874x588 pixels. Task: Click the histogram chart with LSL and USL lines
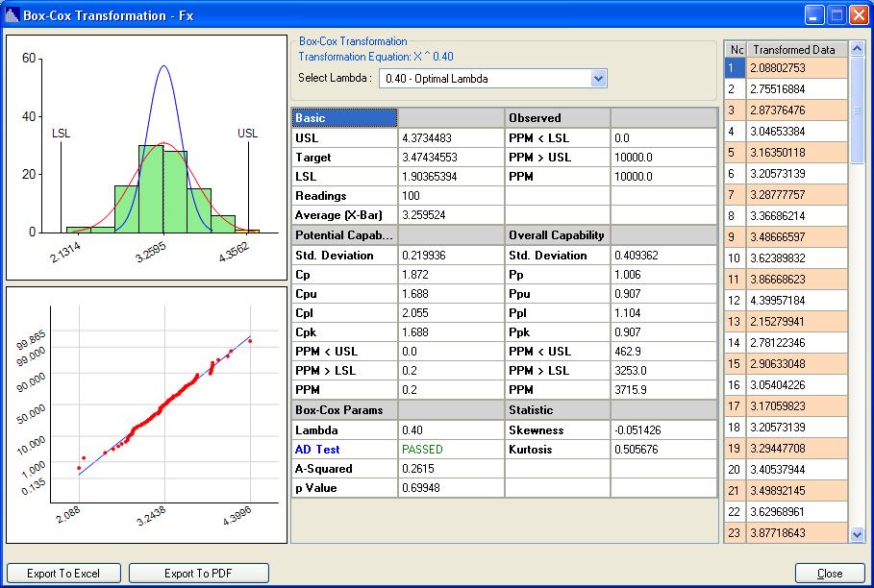146,158
